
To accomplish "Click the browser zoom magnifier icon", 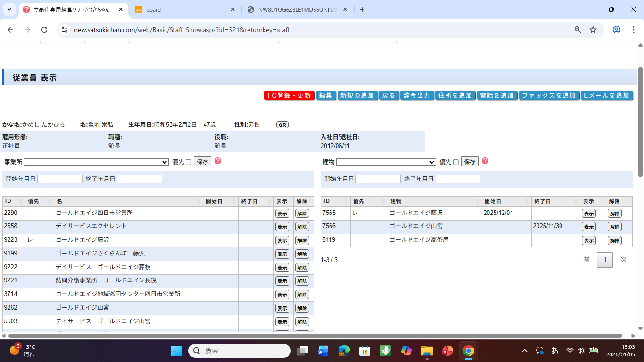I will [x=578, y=30].
